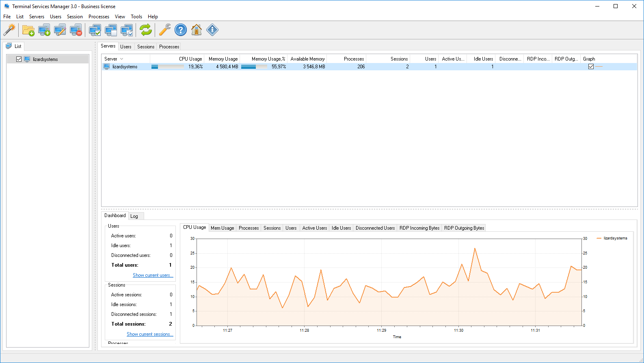Image resolution: width=644 pixels, height=363 pixels.
Task: Open the Processes menu in menu bar
Action: [99, 17]
